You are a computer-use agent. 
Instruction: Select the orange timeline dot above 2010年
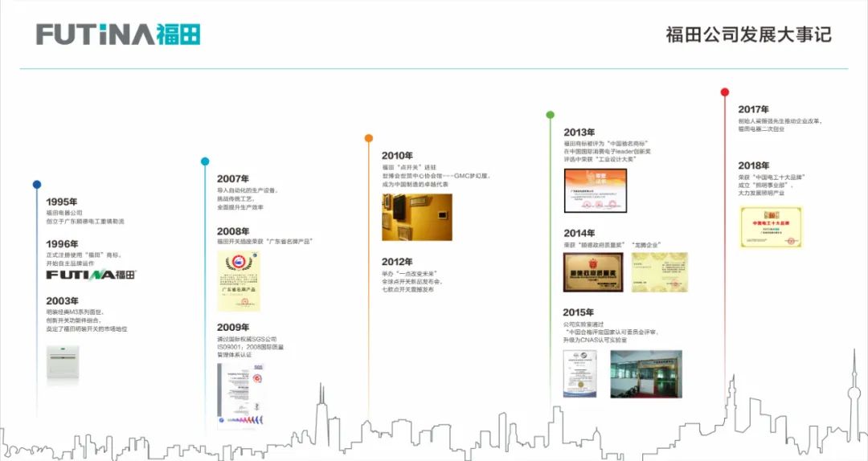coord(369,138)
